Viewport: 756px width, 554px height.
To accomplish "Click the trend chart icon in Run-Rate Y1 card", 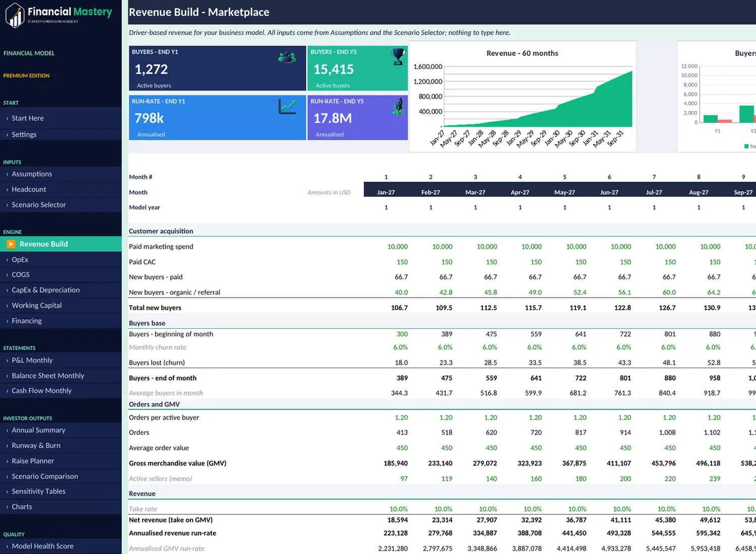I will click(288, 106).
